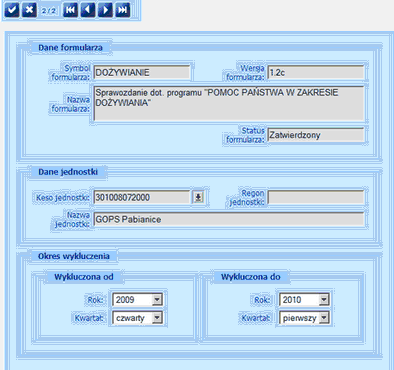The width and height of the screenshot is (394, 370).
Task: Click the Wersja formularza field showing 1.2c
Action: pos(316,72)
